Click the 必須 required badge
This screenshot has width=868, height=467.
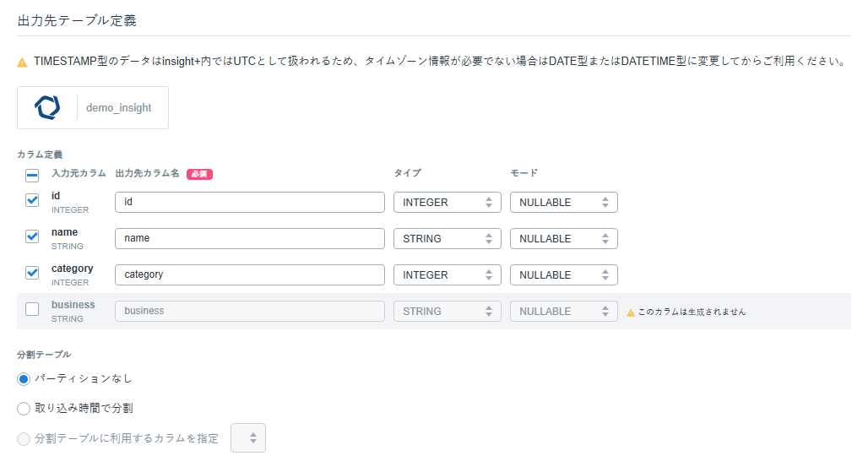coord(199,174)
